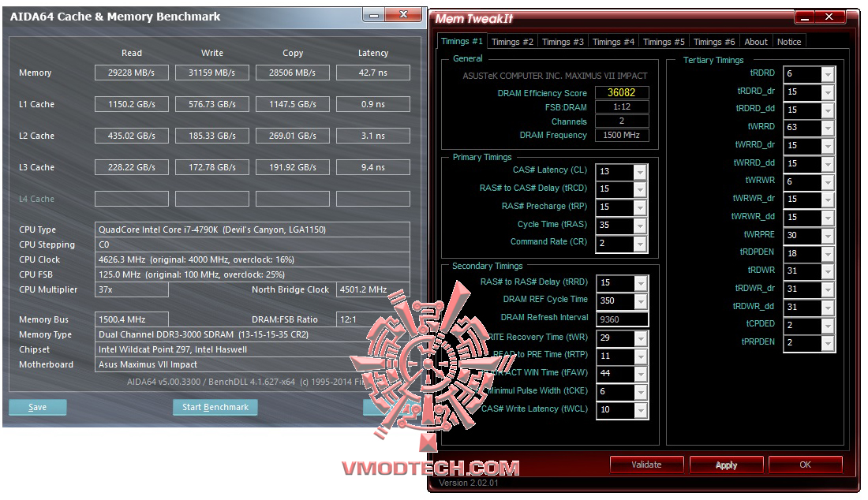Open the Timings #1 tab
Image resolution: width=868 pixels, height=500 pixels.
[462, 42]
